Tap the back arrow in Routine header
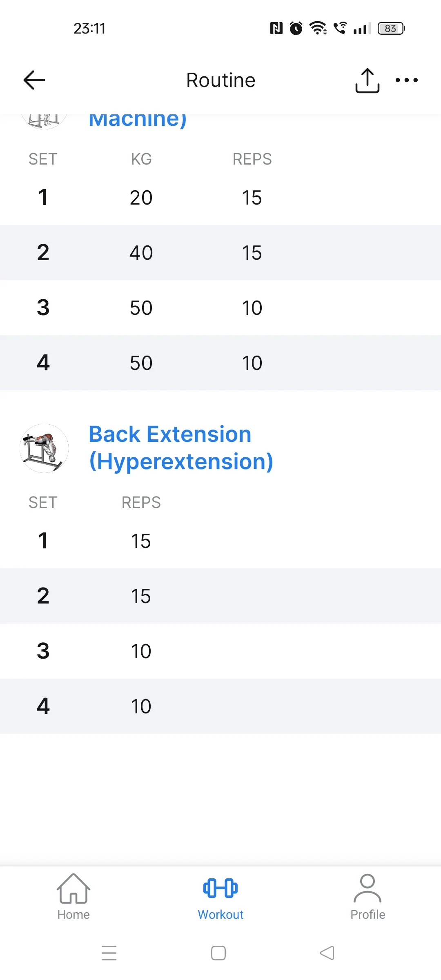The height and width of the screenshot is (980, 441). (34, 80)
